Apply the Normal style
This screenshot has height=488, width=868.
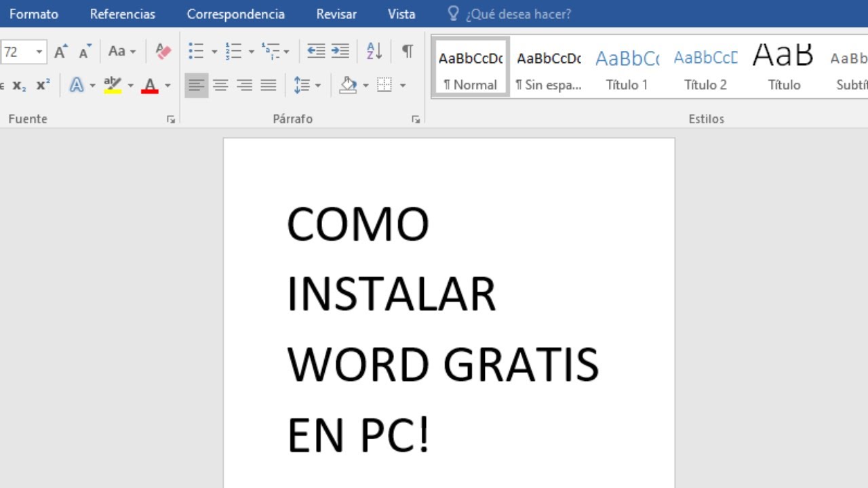click(471, 66)
